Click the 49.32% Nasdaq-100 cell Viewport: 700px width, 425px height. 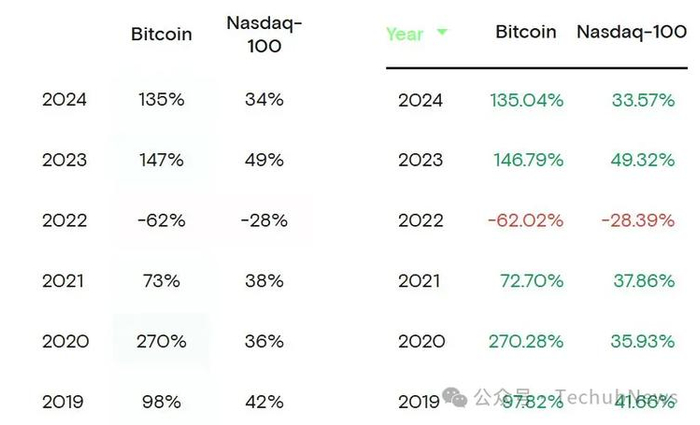pyautogui.click(x=643, y=160)
